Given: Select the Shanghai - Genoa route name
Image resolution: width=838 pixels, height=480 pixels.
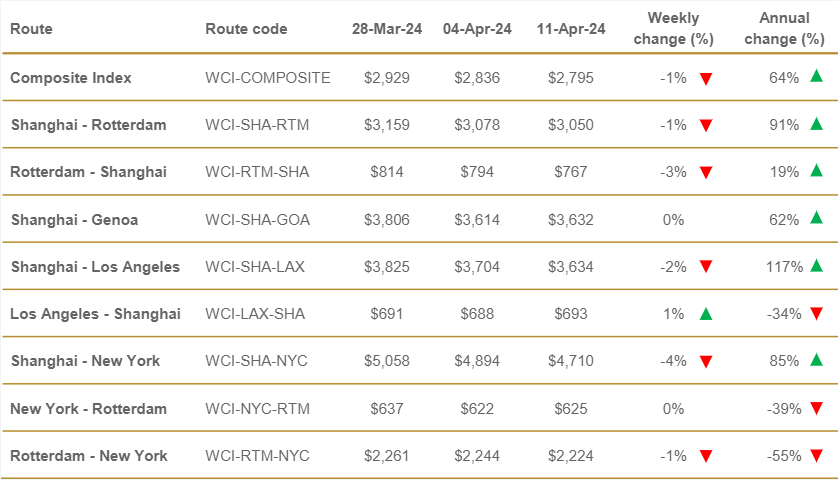Looking at the screenshot, I should 74,219.
